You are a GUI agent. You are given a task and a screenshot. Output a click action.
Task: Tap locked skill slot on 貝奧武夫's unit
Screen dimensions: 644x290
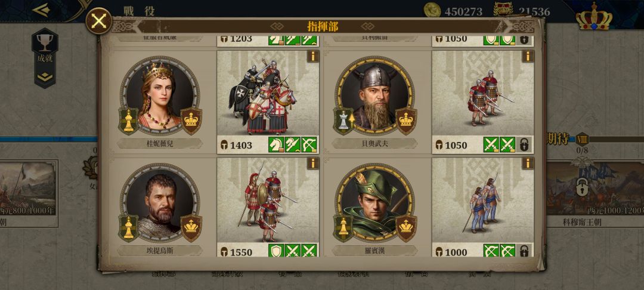click(x=524, y=144)
